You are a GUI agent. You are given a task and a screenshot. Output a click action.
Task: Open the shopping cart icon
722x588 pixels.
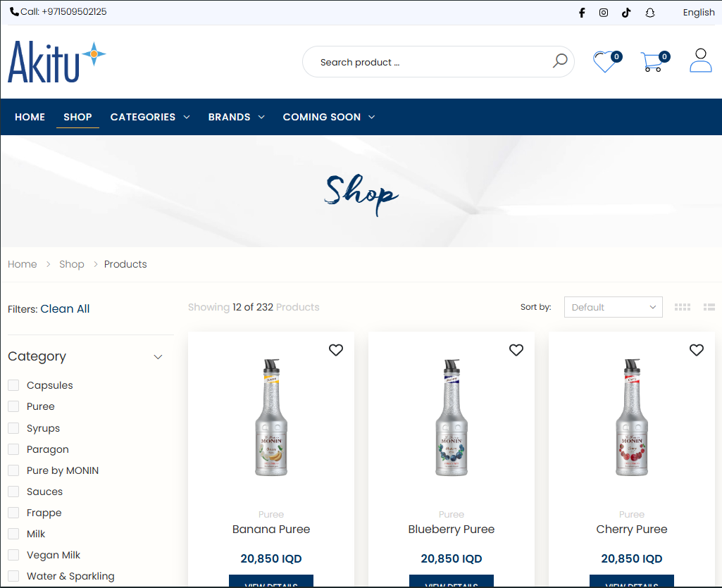coord(652,62)
